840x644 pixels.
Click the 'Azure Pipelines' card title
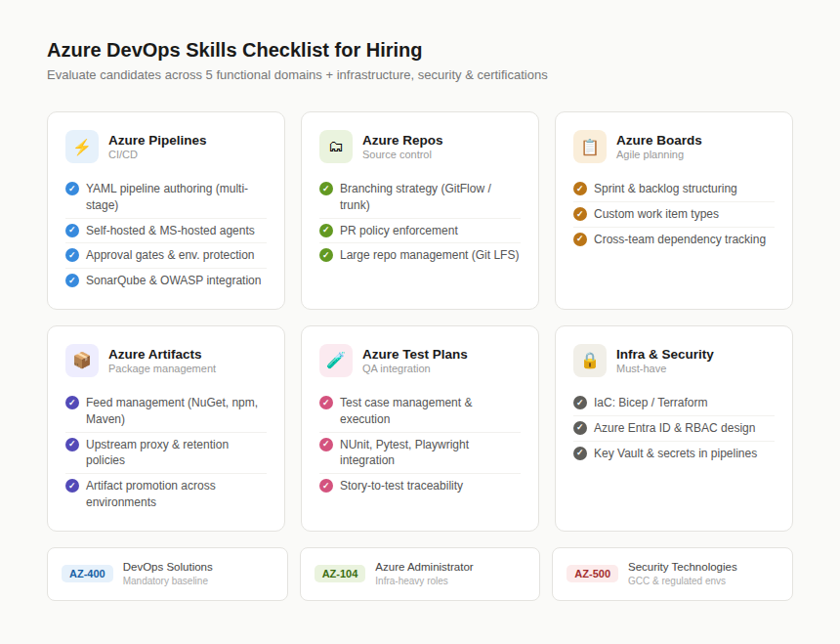point(157,141)
